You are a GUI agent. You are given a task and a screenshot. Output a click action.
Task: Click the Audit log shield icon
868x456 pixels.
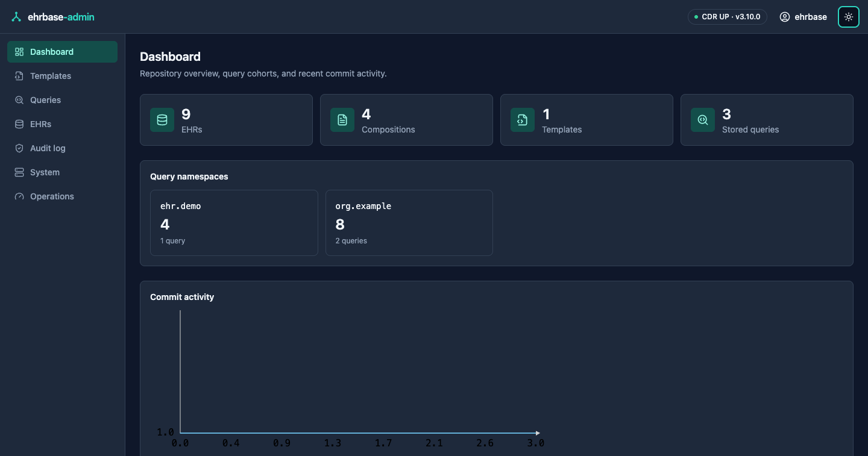(19, 148)
